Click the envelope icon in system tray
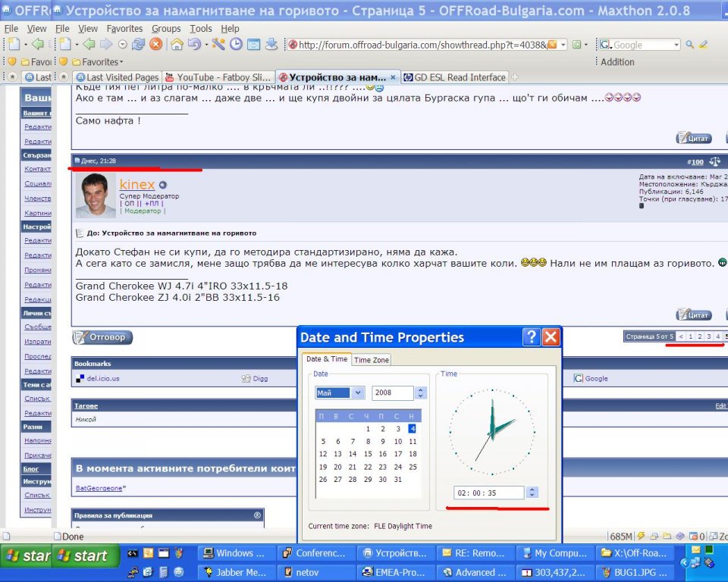The width and height of the screenshot is (728, 582). tap(696, 549)
